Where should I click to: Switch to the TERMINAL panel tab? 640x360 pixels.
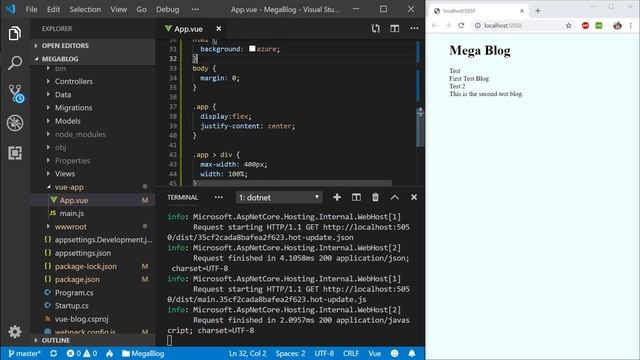(x=182, y=197)
